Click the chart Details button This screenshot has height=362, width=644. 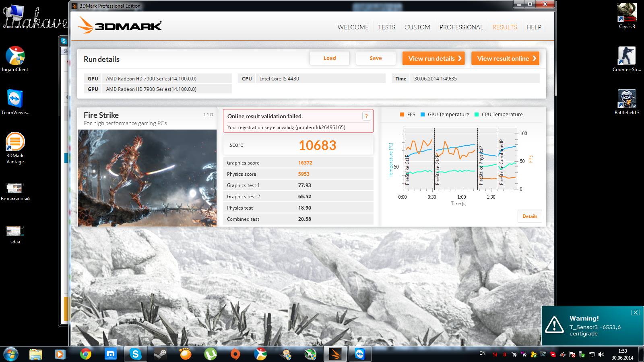coord(530,216)
